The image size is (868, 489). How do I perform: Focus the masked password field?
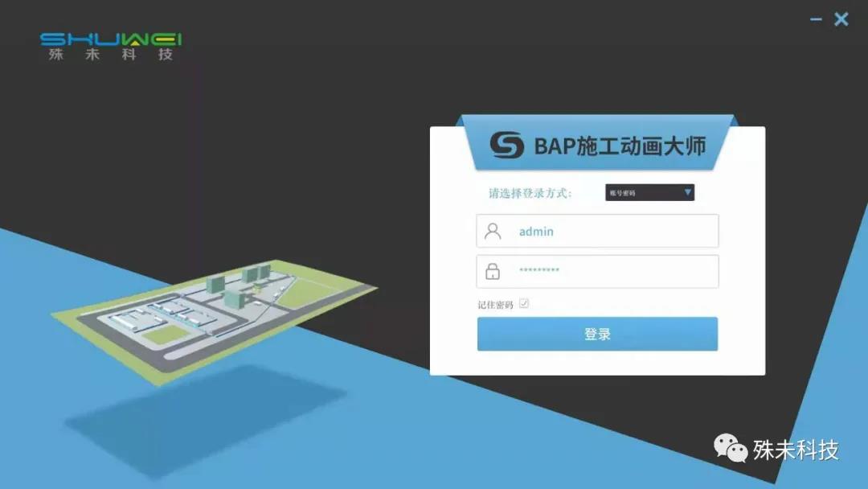click(597, 271)
